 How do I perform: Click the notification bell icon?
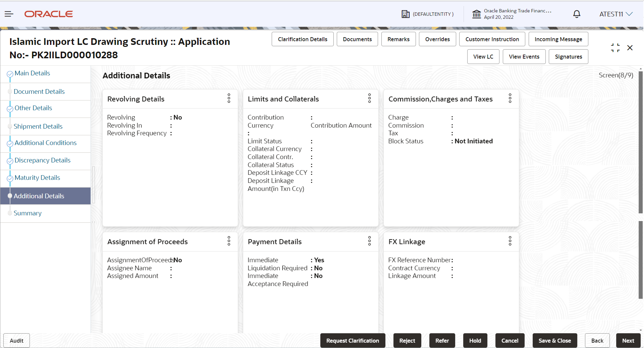[x=577, y=14]
